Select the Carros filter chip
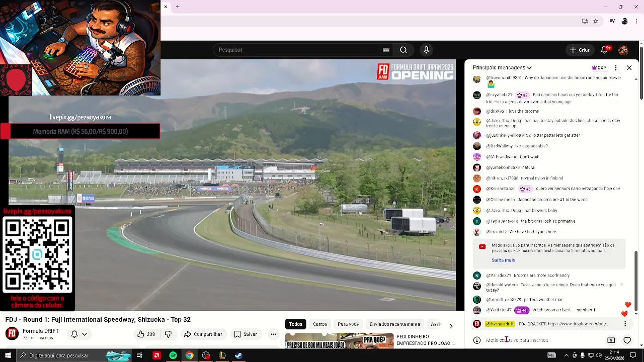 (320, 324)
